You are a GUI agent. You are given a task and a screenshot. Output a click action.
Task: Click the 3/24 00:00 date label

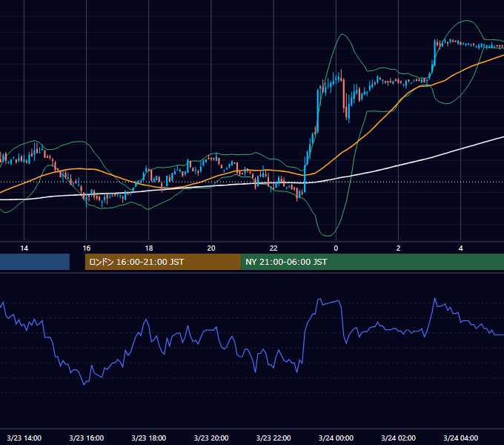(x=336, y=438)
